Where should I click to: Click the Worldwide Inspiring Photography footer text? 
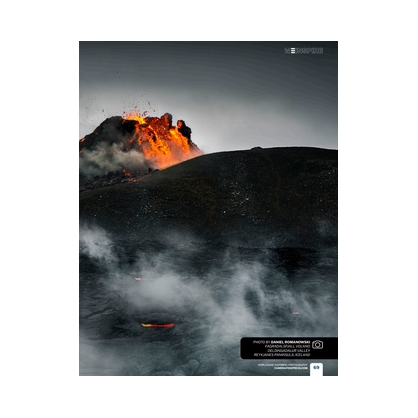(282, 365)
